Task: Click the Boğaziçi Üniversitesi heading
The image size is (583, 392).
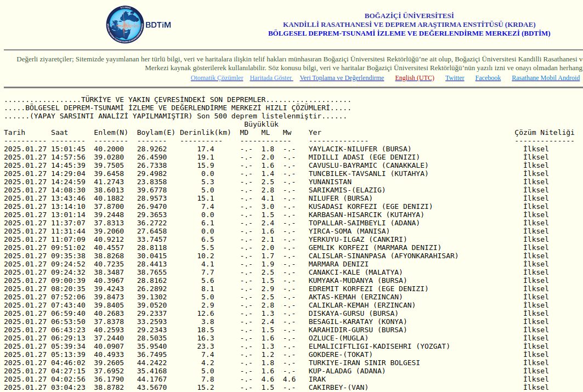Action: point(409,16)
